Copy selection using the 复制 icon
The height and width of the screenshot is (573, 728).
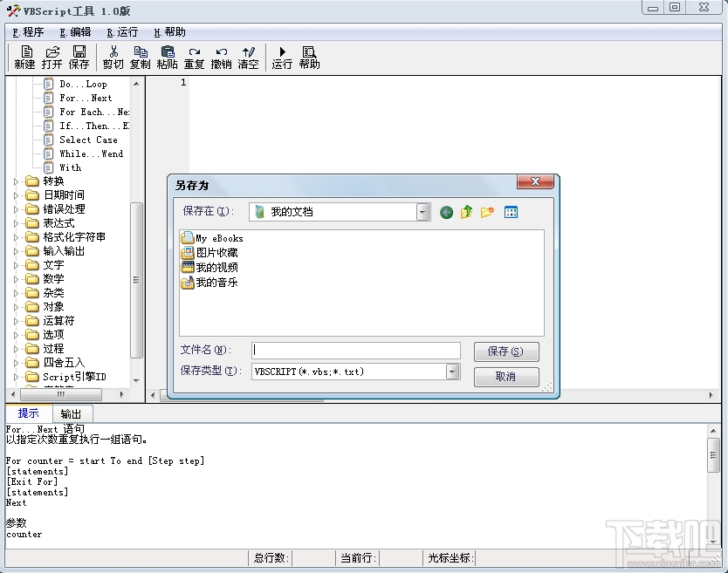click(x=141, y=57)
